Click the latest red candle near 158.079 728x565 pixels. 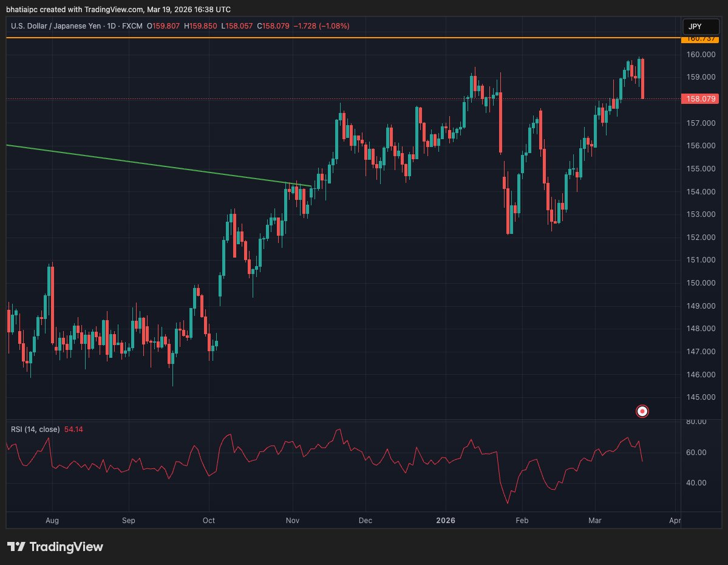pos(642,78)
